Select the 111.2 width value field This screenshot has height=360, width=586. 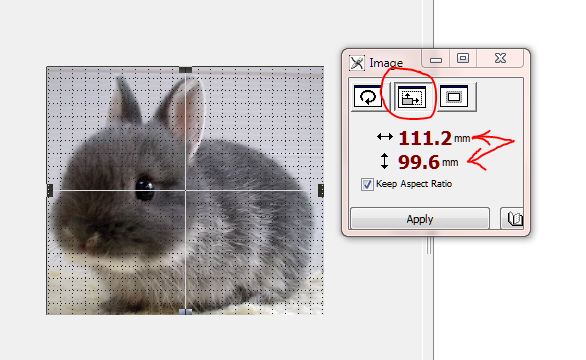[x=425, y=138]
